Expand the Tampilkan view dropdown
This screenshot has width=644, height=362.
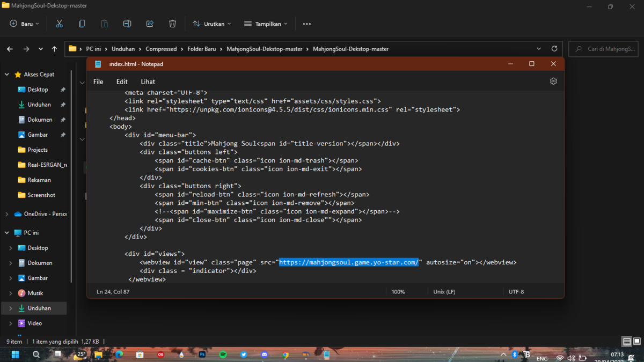(x=266, y=24)
